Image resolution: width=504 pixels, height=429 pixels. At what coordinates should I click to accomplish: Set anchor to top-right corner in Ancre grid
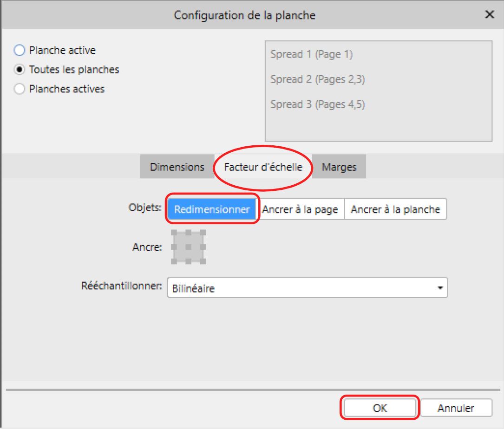(203, 233)
